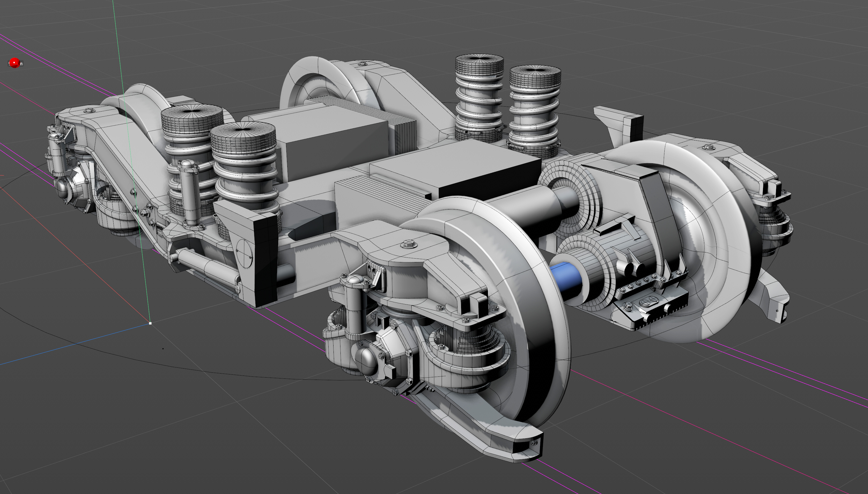Click the hex bolt on far-right axle box
This screenshot has height=494, width=868.
[x=708, y=147]
